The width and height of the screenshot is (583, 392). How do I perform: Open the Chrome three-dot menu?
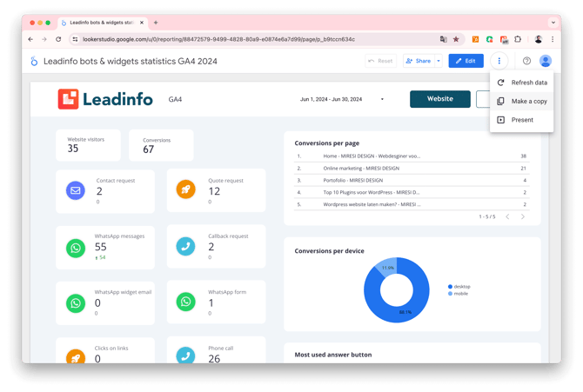pos(553,39)
